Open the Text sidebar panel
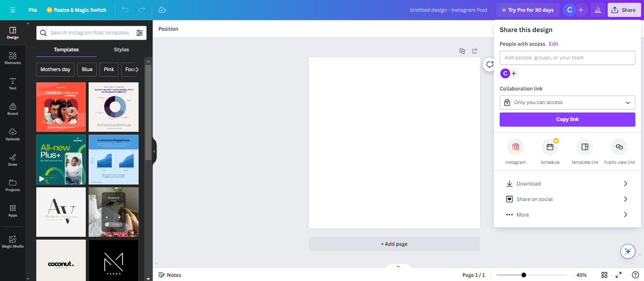 tap(13, 84)
